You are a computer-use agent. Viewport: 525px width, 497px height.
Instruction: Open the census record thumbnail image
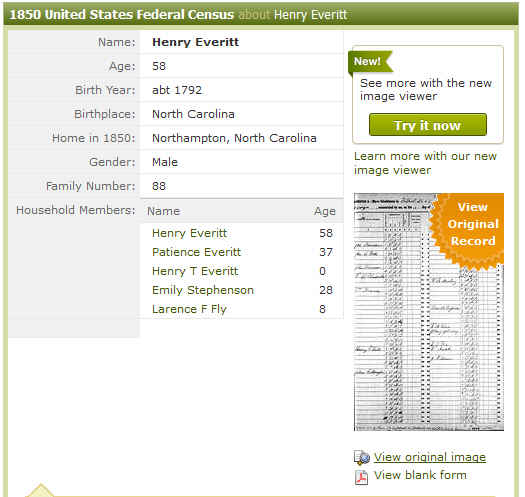[429, 312]
